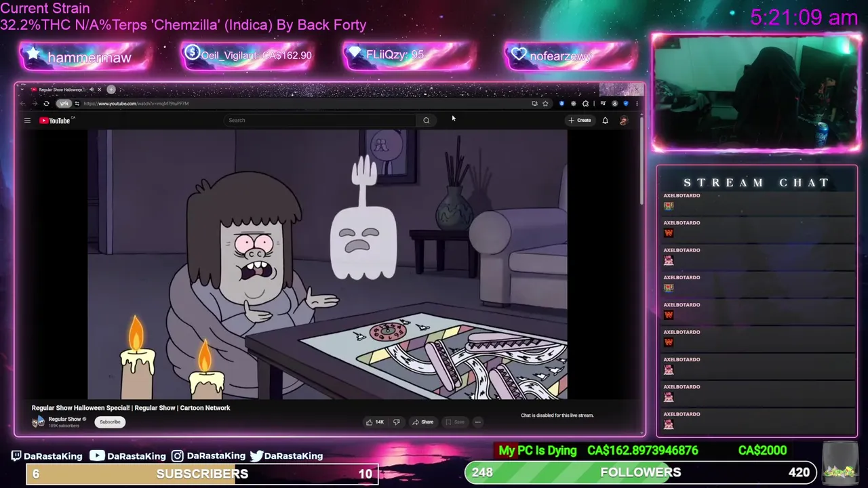Open the browser three-dot menu
The image size is (868, 488).
(636, 104)
